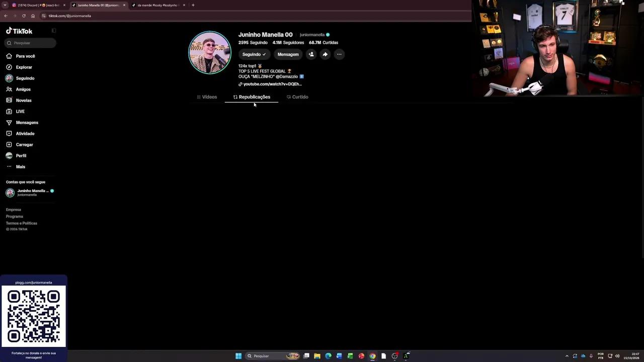
Task: Open Google Chrome from the taskbar
Action: pyautogui.click(x=372, y=356)
